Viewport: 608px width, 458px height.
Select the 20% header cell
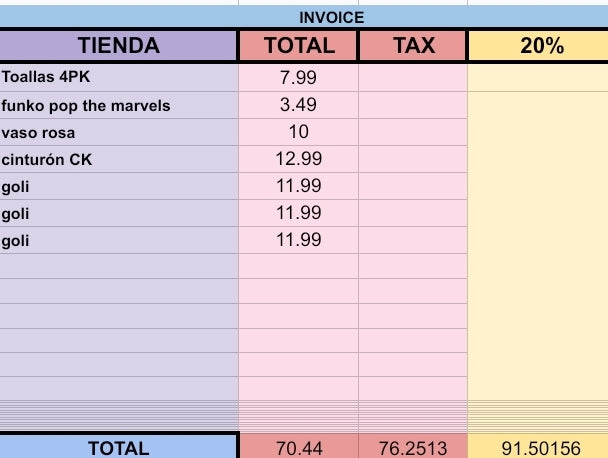541,46
